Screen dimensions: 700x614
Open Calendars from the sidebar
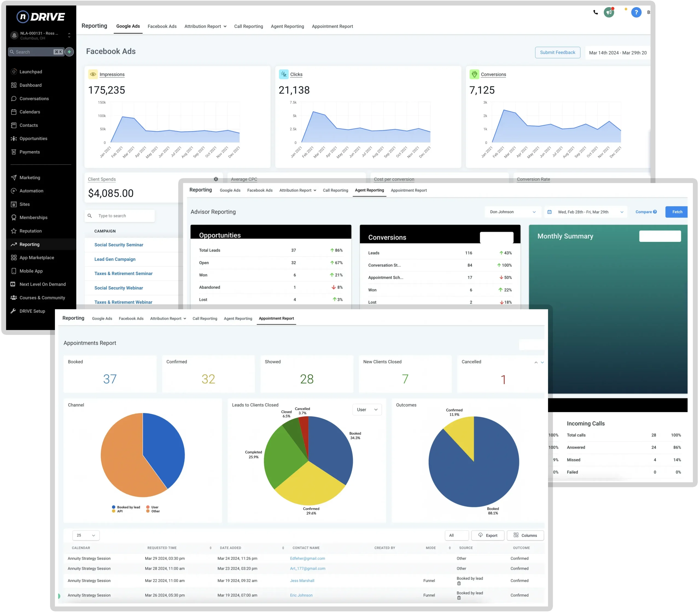click(x=30, y=112)
